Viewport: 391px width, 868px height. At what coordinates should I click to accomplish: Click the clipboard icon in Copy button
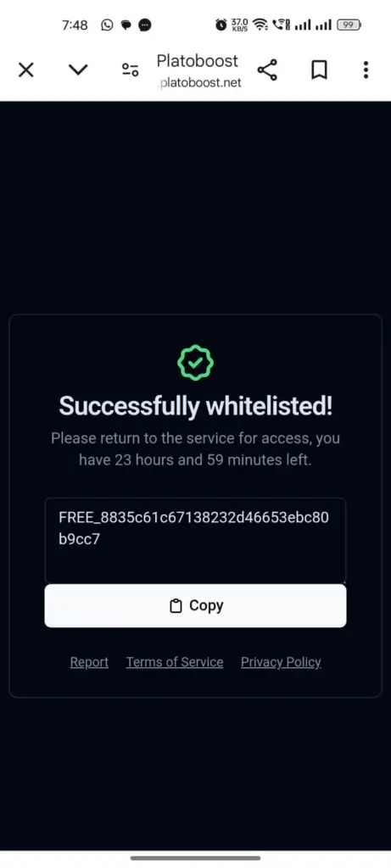click(x=176, y=606)
